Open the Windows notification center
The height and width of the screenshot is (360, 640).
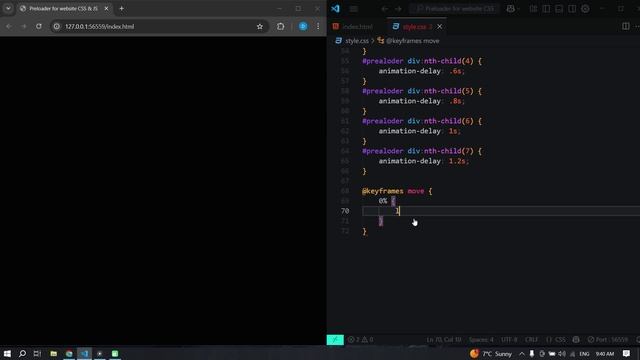coord(627,353)
